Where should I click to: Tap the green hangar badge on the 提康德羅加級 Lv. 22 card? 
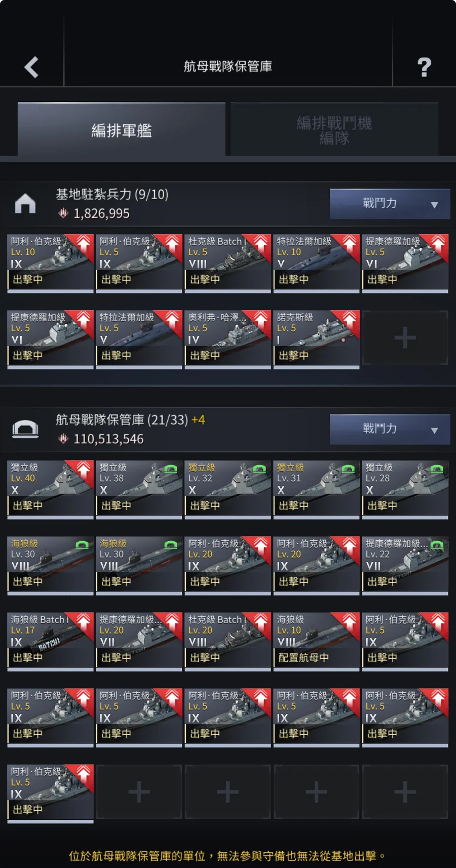[437, 545]
